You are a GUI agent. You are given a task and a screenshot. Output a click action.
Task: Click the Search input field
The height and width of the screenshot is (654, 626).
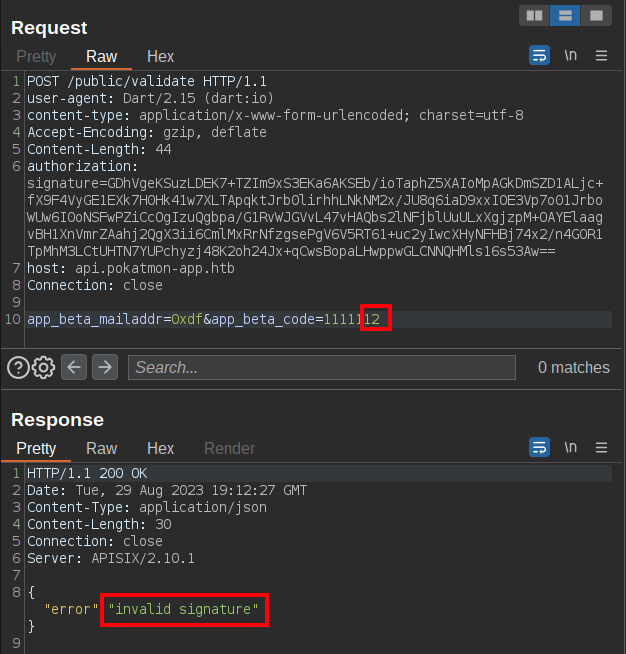tap(321, 367)
